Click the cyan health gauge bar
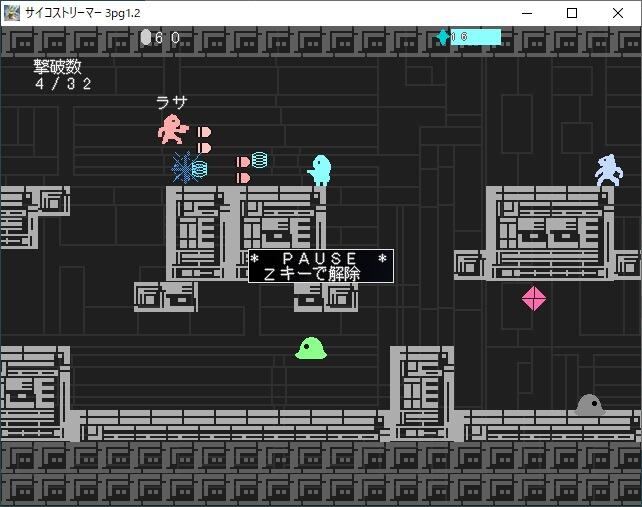 (x=475, y=37)
